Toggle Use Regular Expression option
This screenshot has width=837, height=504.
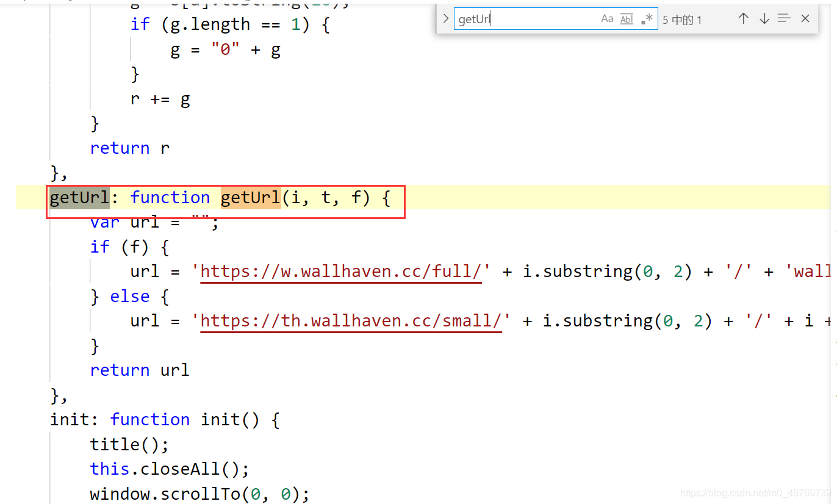(x=647, y=19)
